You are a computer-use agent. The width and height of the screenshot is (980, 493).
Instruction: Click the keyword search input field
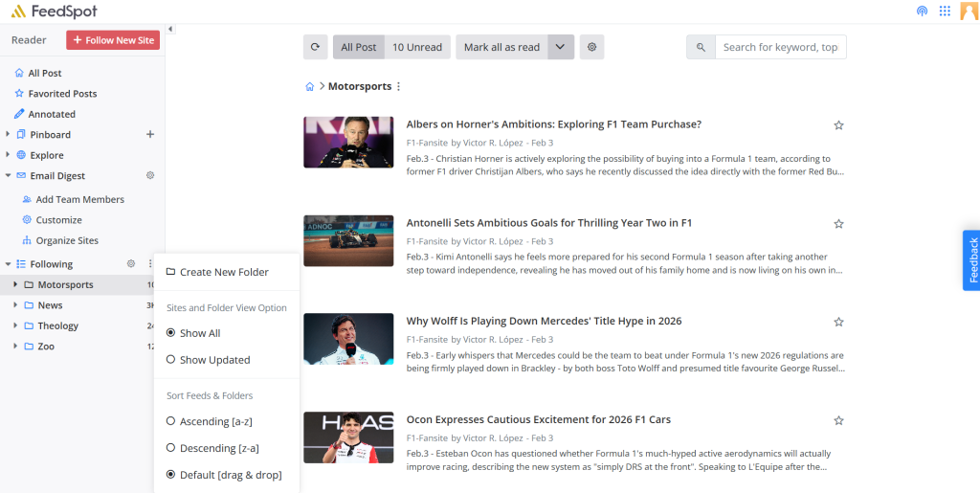pyautogui.click(x=779, y=47)
